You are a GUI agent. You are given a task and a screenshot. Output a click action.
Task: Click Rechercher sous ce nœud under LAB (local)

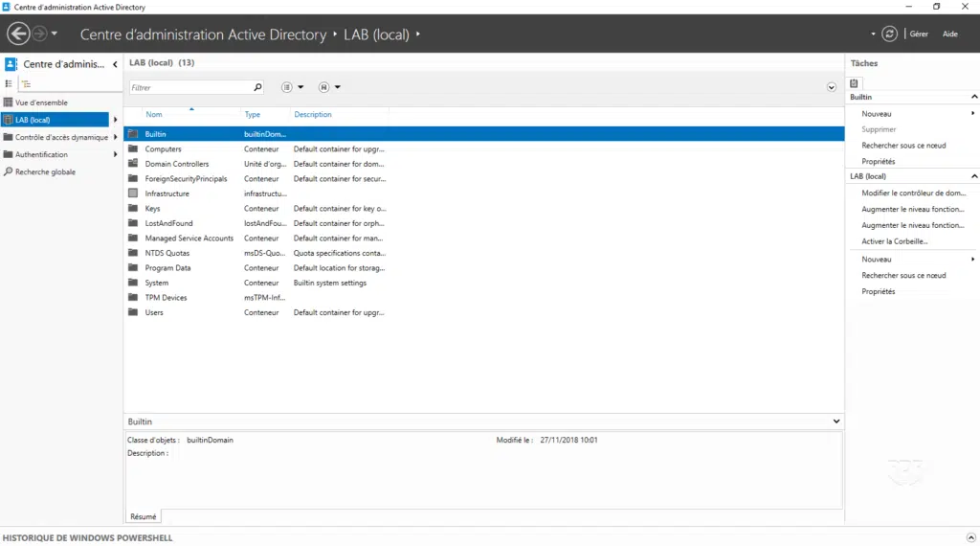903,275
